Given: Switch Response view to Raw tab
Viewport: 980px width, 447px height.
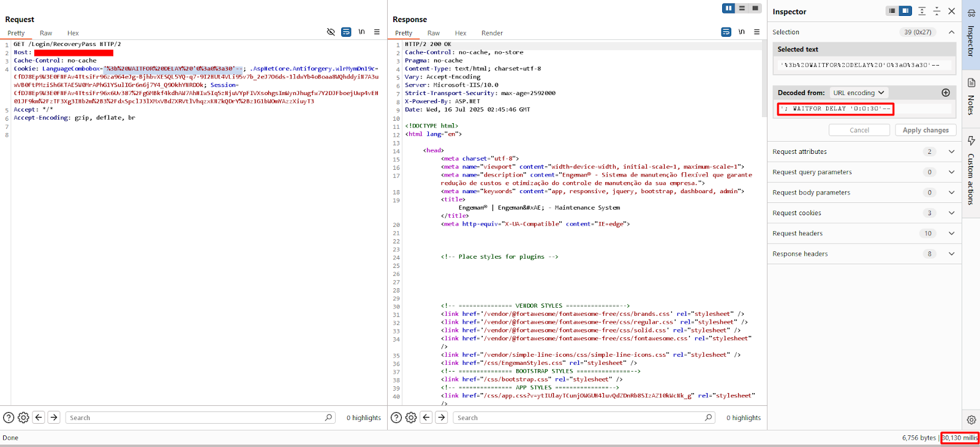Looking at the screenshot, I should tap(434, 33).
